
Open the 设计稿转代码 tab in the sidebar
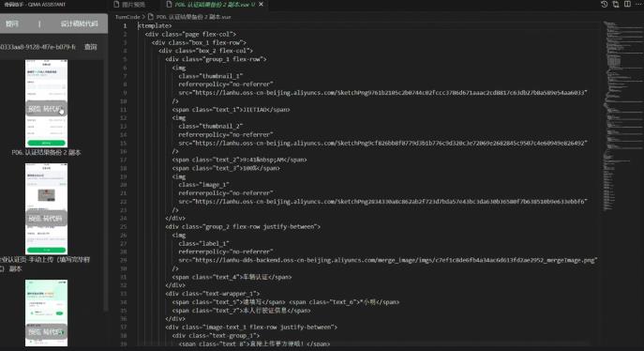(x=80, y=23)
